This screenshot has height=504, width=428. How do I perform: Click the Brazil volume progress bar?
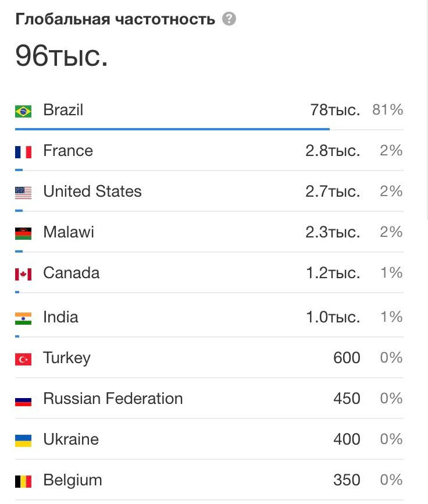(x=172, y=129)
